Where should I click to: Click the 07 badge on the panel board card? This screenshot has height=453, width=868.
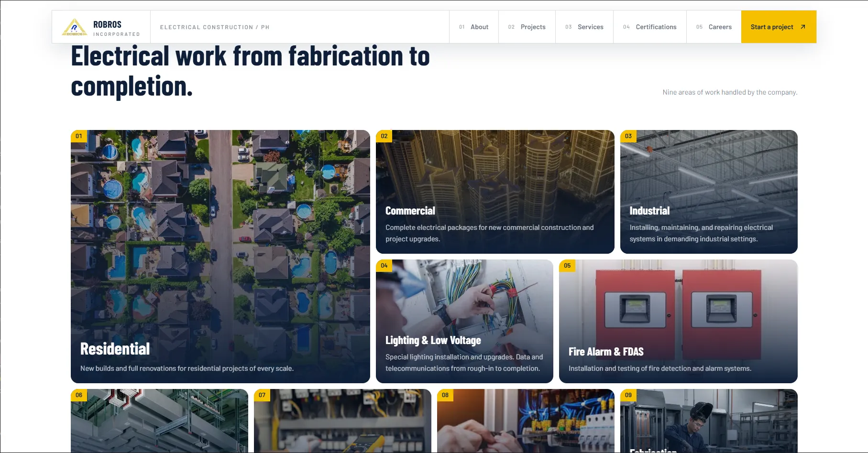[x=262, y=395]
